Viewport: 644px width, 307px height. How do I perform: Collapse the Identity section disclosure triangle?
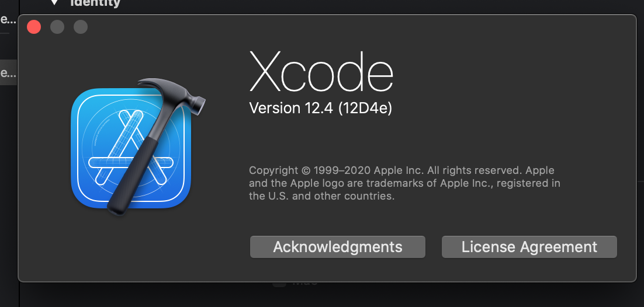pos(54,3)
